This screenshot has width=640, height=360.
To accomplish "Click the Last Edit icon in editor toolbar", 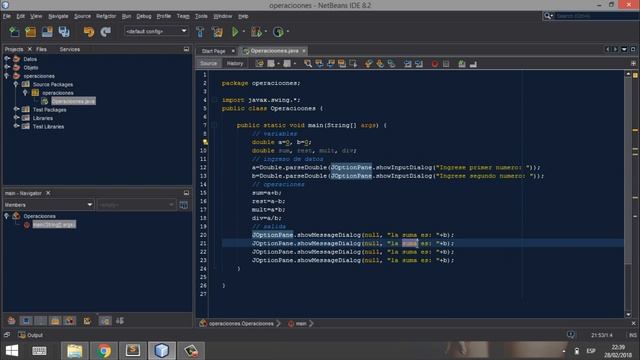I will tap(260, 64).
